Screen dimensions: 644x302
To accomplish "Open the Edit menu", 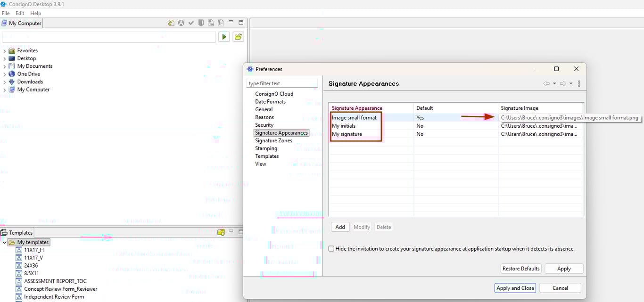I will tap(20, 13).
